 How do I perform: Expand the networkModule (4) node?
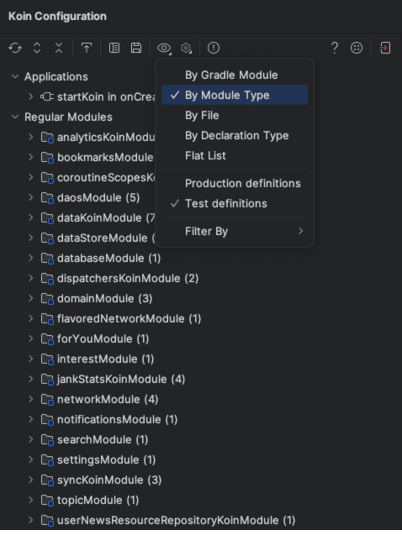(x=31, y=399)
